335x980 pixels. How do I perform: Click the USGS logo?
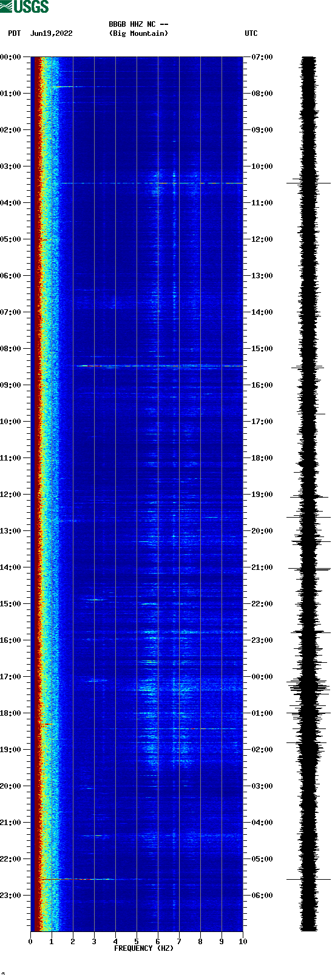tap(24, 7)
